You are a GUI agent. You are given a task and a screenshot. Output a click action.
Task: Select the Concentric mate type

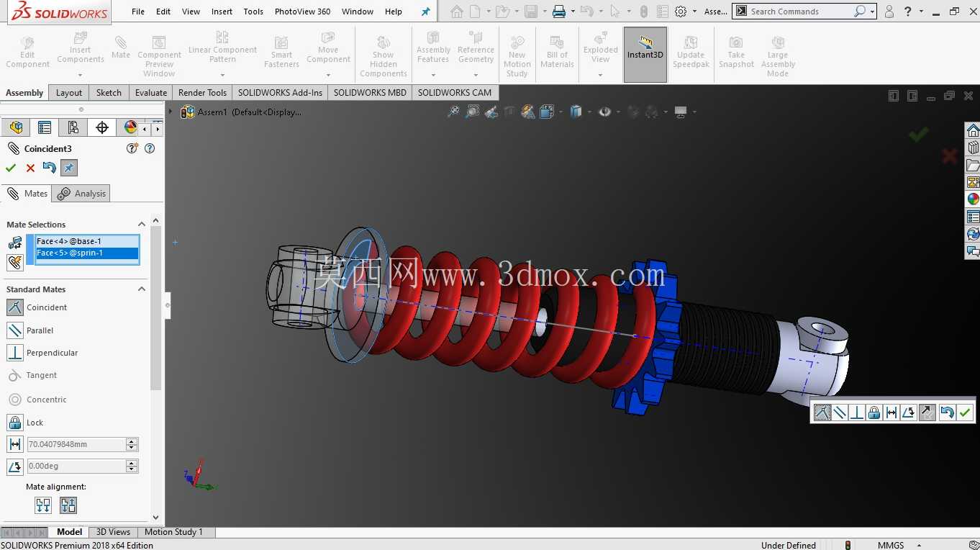coord(15,400)
